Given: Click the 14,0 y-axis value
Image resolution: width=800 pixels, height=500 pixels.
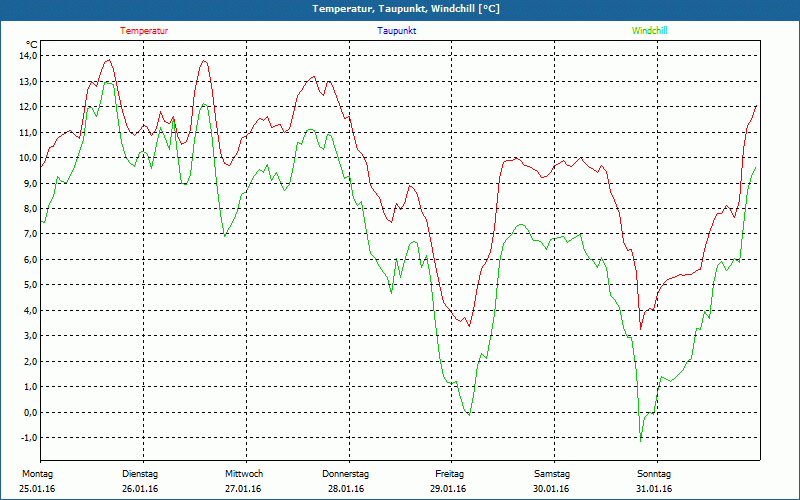Looking at the screenshot, I should pyautogui.click(x=28, y=56).
